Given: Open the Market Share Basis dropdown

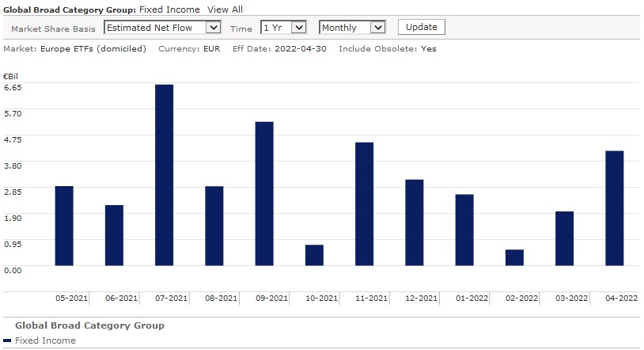Looking at the screenshot, I should (x=162, y=28).
